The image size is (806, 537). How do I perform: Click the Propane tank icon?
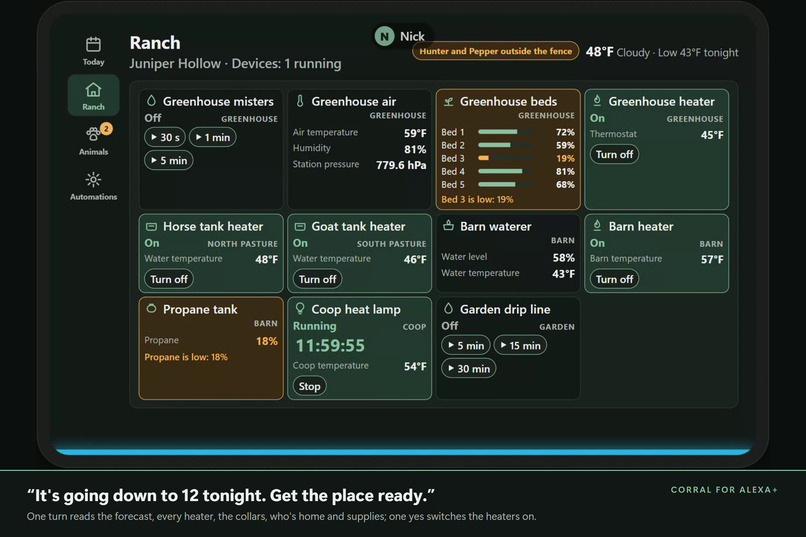click(x=151, y=309)
